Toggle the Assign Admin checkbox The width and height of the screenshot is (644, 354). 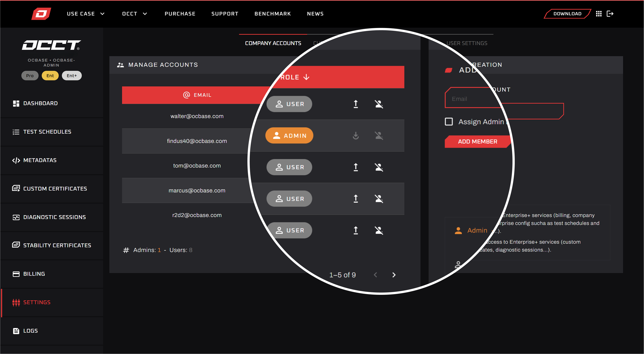[x=449, y=122]
